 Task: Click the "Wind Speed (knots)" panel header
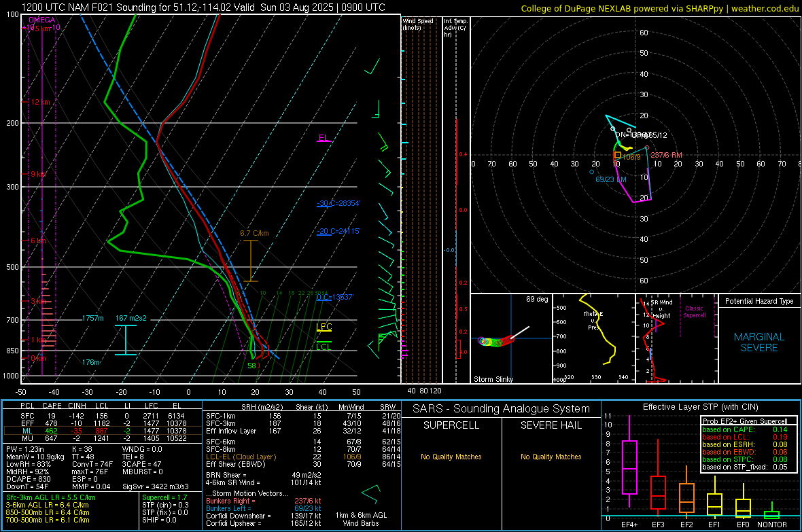coord(418,24)
